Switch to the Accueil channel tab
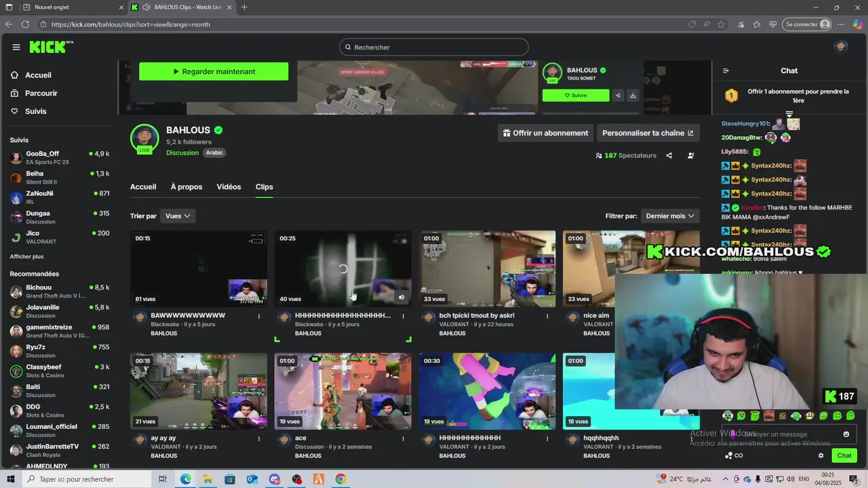This screenshot has height=488, width=868. [x=143, y=187]
